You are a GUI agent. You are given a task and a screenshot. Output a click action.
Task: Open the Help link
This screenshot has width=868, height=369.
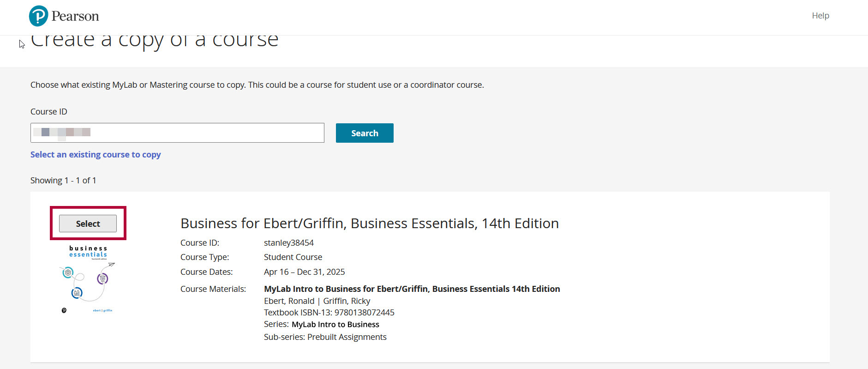point(820,16)
